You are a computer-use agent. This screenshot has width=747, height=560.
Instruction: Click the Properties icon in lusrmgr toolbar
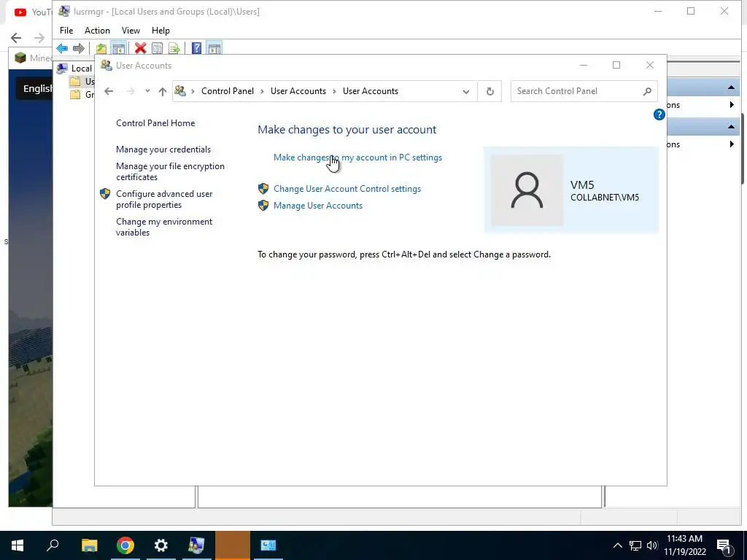click(158, 48)
